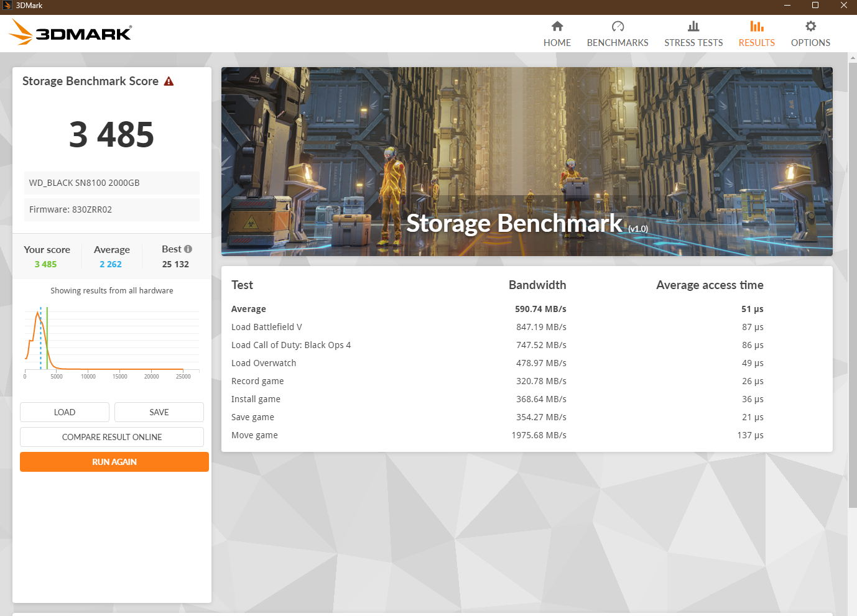Click the vertical scrollbar thumb
Image resolution: width=857 pixels, height=616 pixels.
pos(852,280)
